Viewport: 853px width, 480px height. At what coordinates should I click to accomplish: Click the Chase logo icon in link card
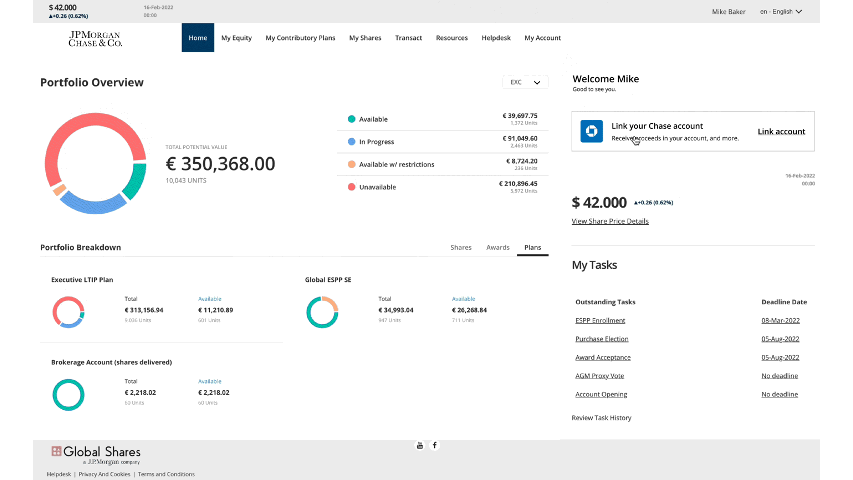tap(591, 131)
